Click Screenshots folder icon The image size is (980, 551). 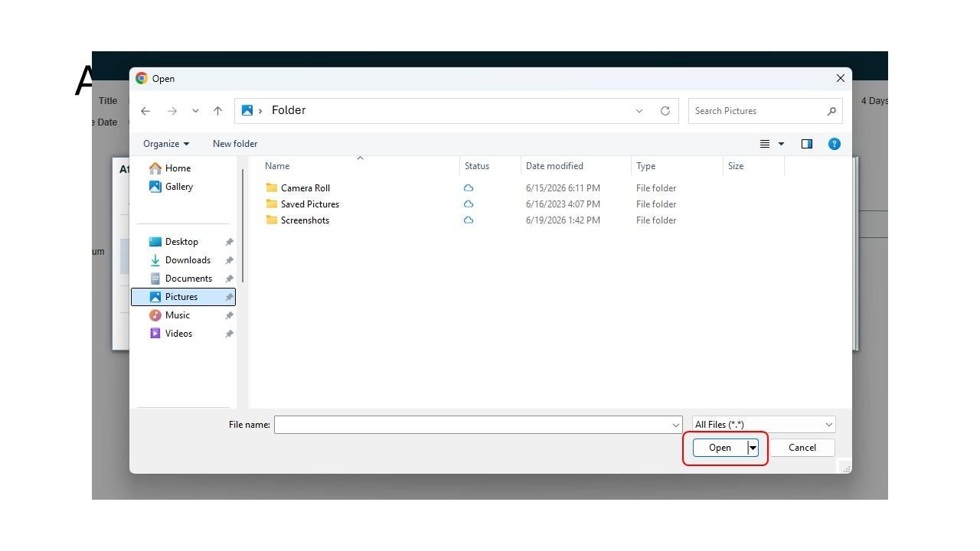pyautogui.click(x=271, y=220)
